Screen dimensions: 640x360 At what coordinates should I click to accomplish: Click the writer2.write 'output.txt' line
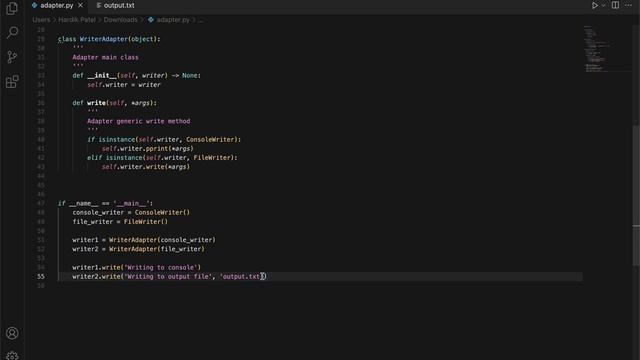(169, 277)
